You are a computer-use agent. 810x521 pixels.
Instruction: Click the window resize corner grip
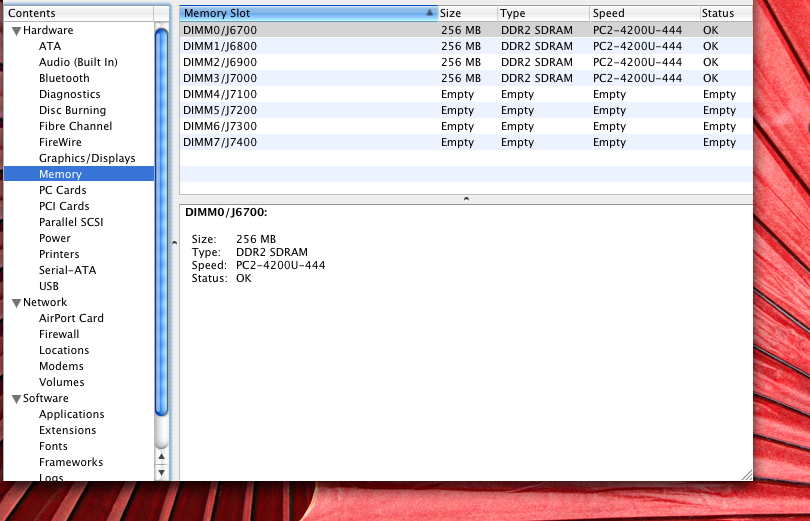747,475
